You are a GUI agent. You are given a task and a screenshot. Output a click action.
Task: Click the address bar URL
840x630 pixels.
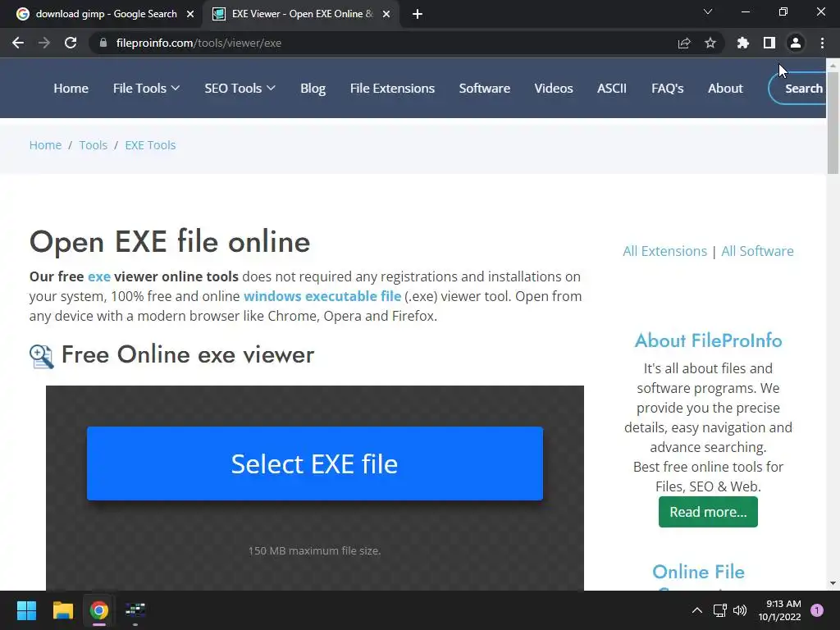pyautogui.click(x=199, y=43)
